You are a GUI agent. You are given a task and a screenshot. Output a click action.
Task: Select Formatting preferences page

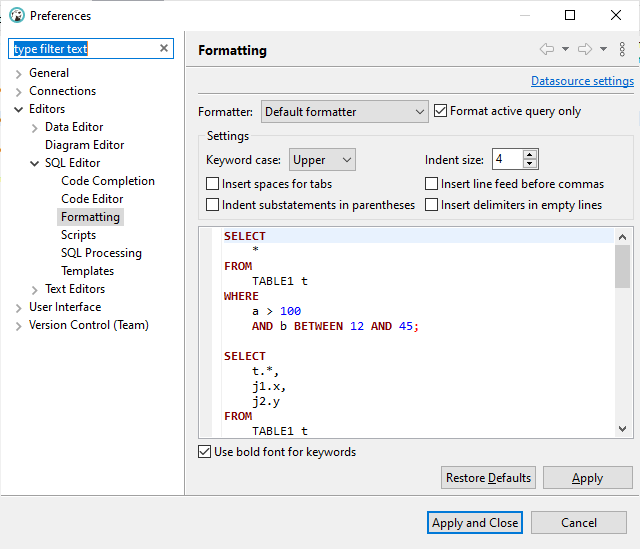90,217
